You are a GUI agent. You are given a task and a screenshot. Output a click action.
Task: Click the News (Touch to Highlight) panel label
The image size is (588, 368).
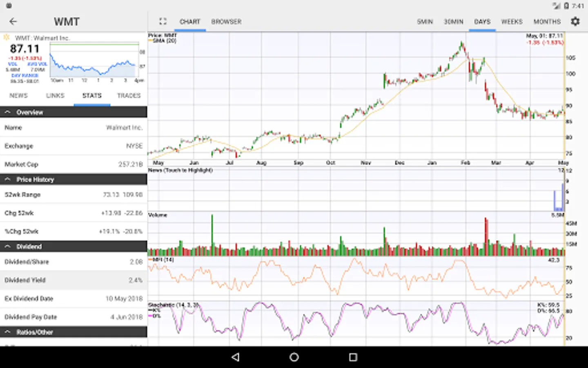pos(180,170)
